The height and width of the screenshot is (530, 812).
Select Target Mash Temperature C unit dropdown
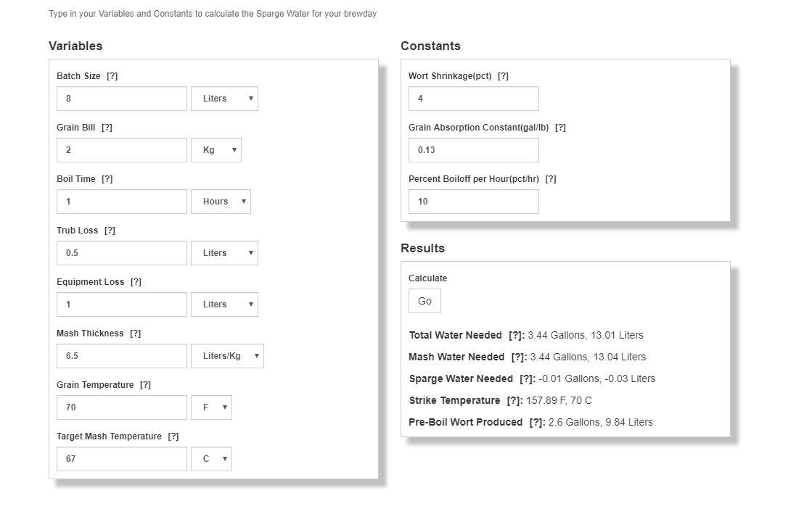pyautogui.click(x=211, y=459)
